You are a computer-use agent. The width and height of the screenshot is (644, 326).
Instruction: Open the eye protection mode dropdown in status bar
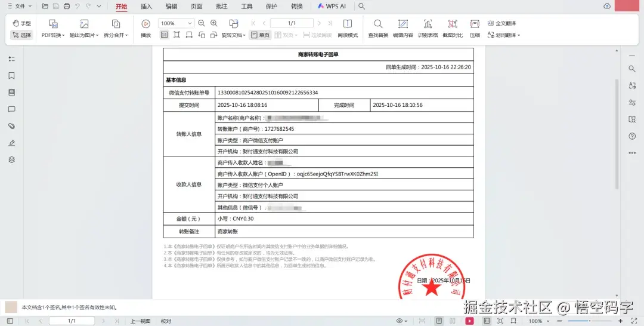[402, 321]
